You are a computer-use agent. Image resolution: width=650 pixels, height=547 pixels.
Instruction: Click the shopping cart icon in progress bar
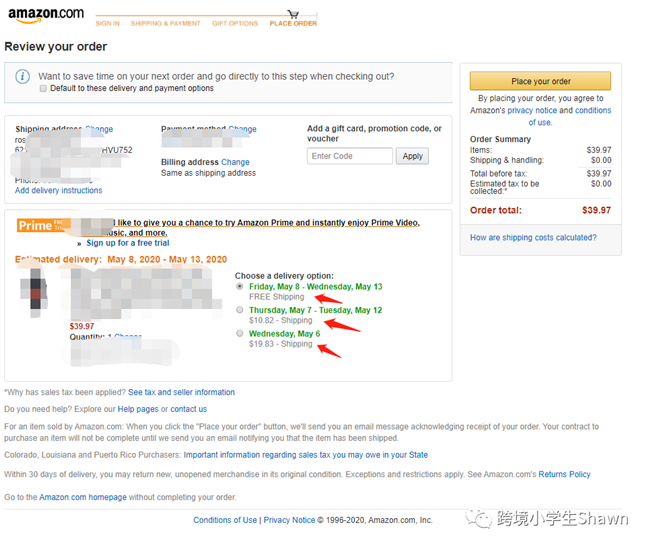[293, 14]
